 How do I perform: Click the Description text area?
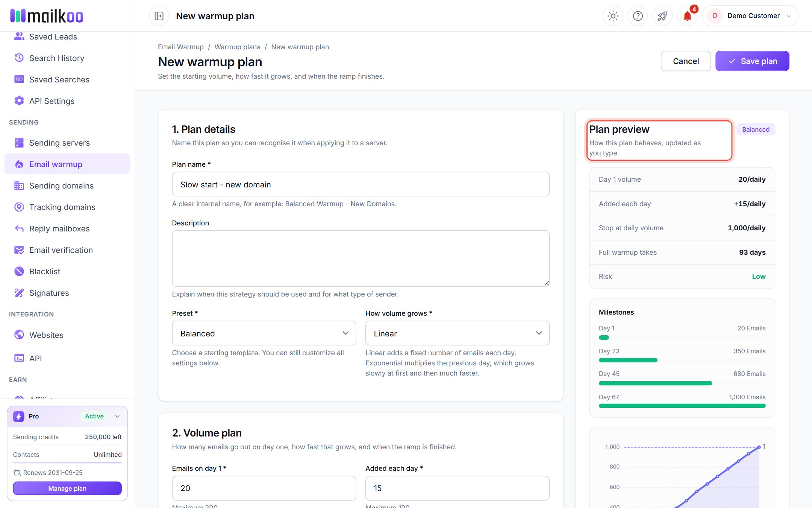361,259
